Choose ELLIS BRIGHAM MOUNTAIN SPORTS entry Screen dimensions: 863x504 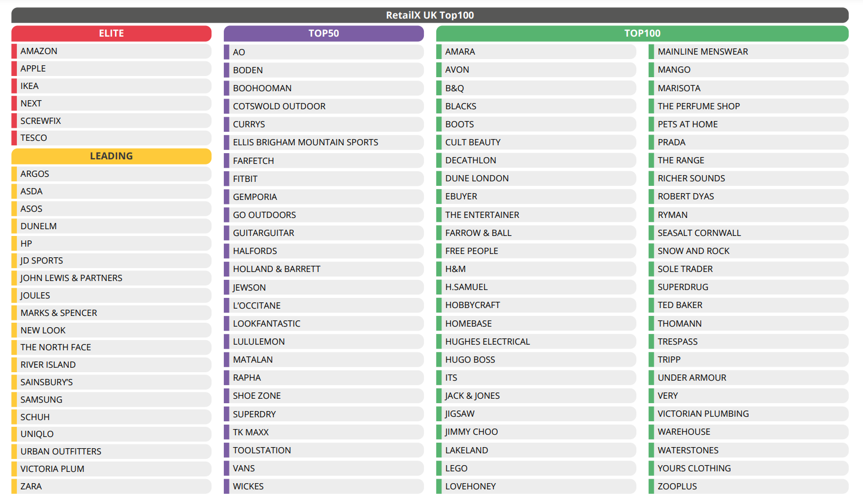[x=306, y=142]
